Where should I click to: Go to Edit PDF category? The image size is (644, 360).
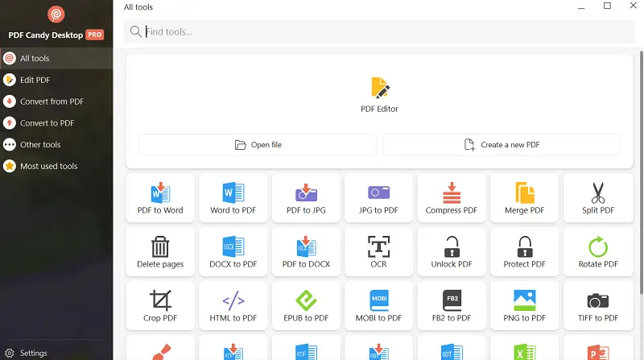(56, 80)
